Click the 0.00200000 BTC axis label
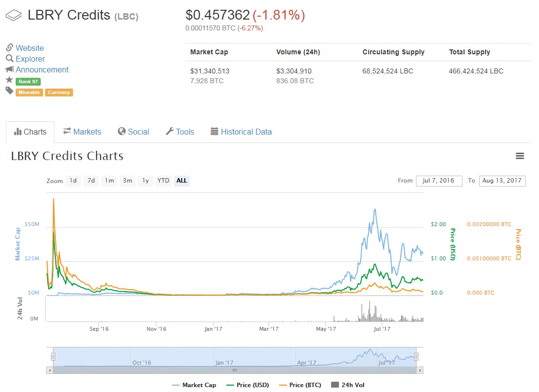539x392 pixels. [x=489, y=224]
